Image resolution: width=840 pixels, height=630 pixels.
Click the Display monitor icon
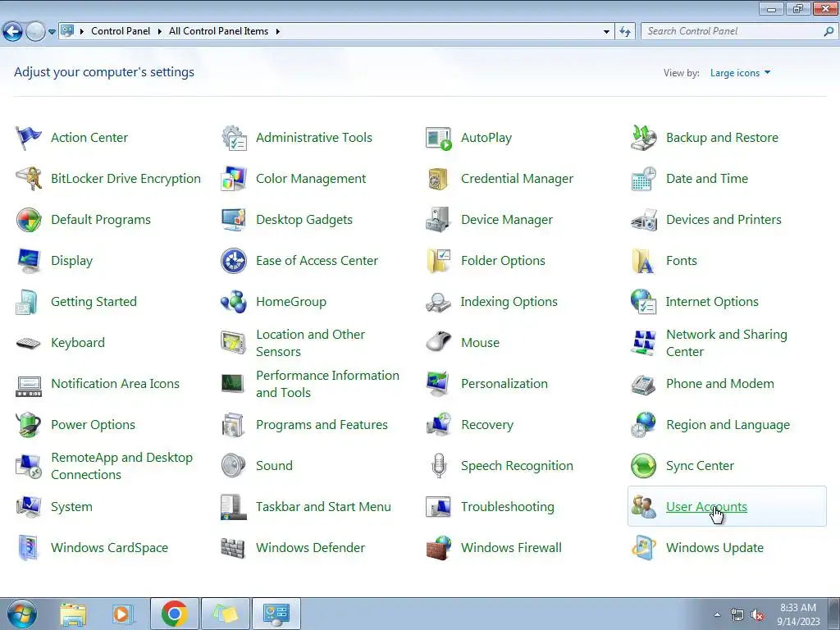click(29, 261)
